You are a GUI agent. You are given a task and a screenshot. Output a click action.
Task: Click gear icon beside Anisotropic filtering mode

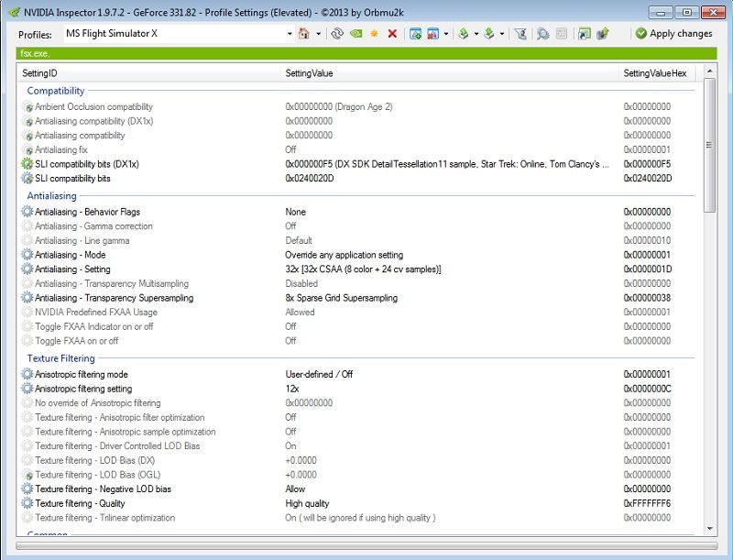click(x=27, y=375)
